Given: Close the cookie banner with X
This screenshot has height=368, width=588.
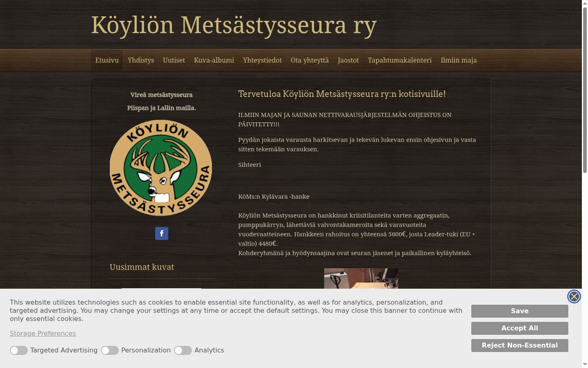Looking at the screenshot, I should click(574, 296).
